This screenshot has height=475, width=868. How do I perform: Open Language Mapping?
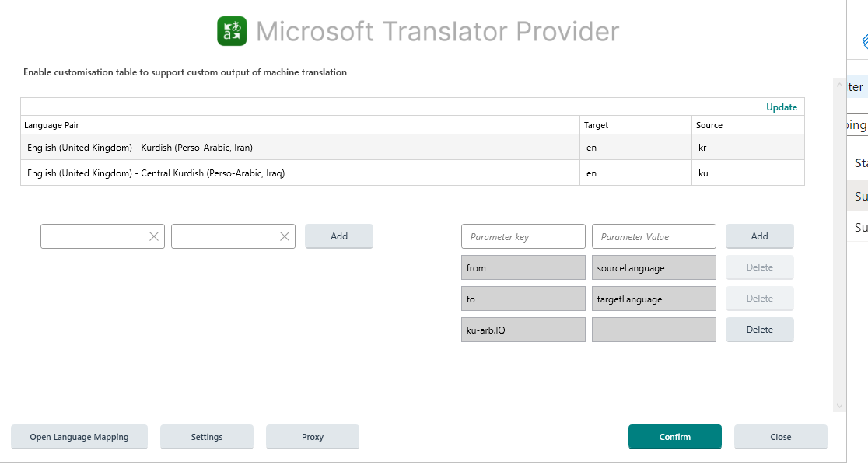tap(79, 437)
